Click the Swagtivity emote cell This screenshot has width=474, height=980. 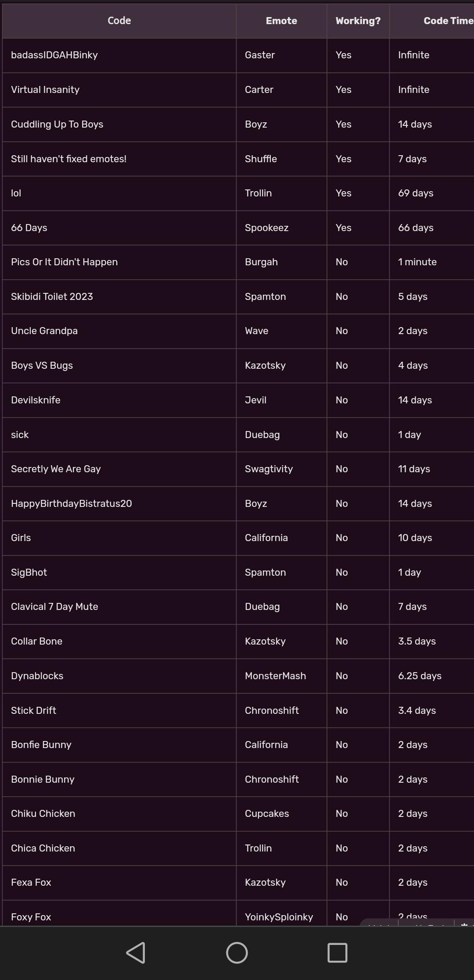pos(269,469)
